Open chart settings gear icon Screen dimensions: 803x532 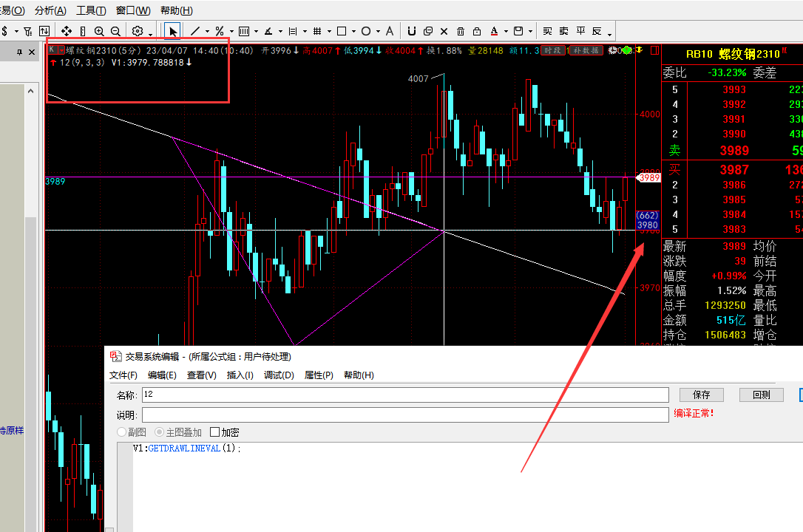point(138,31)
